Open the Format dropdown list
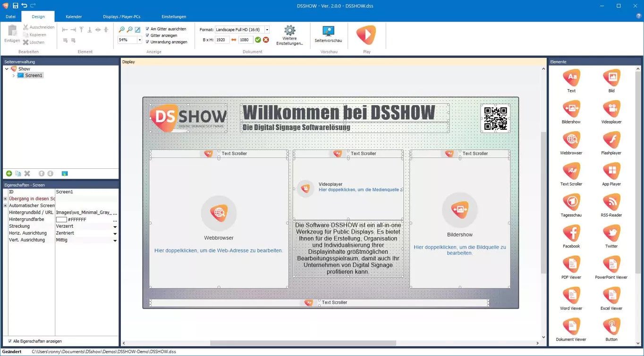Viewport: 644px width, 356px height. tap(267, 30)
